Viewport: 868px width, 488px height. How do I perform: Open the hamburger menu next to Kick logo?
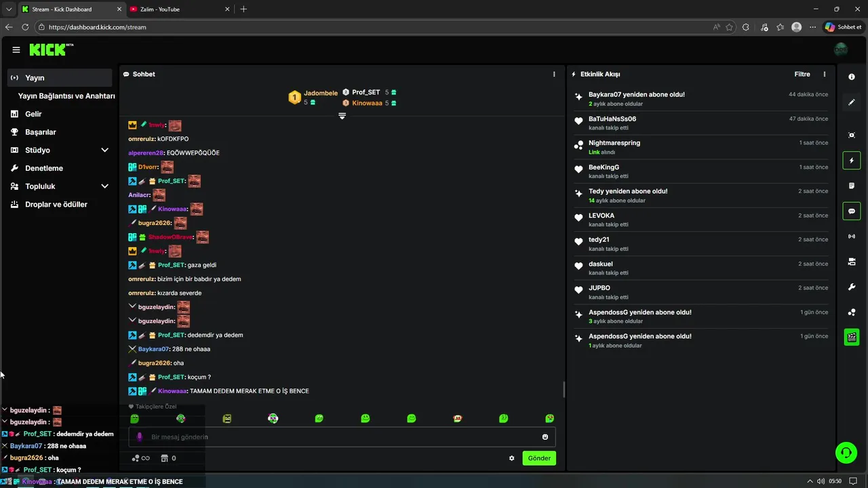(16, 49)
